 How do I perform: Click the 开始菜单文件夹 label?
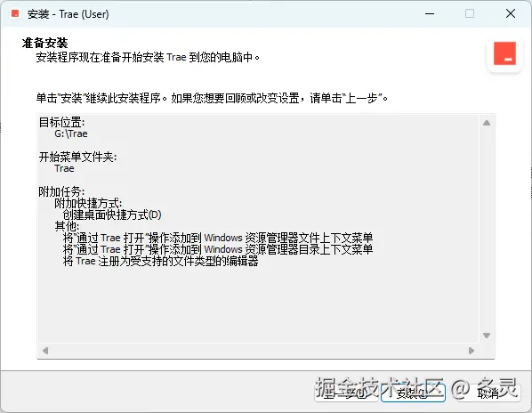(x=77, y=157)
